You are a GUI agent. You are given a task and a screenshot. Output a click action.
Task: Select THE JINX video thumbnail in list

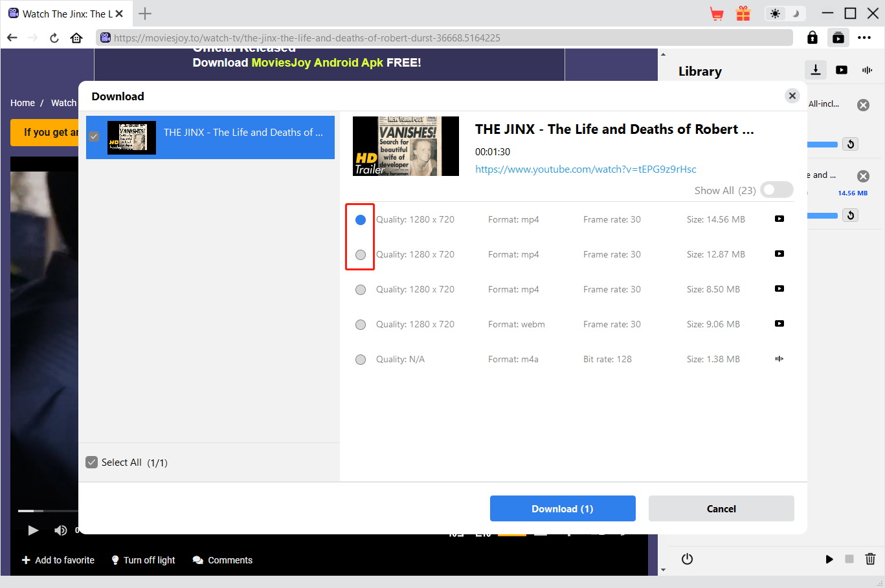(x=131, y=137)
